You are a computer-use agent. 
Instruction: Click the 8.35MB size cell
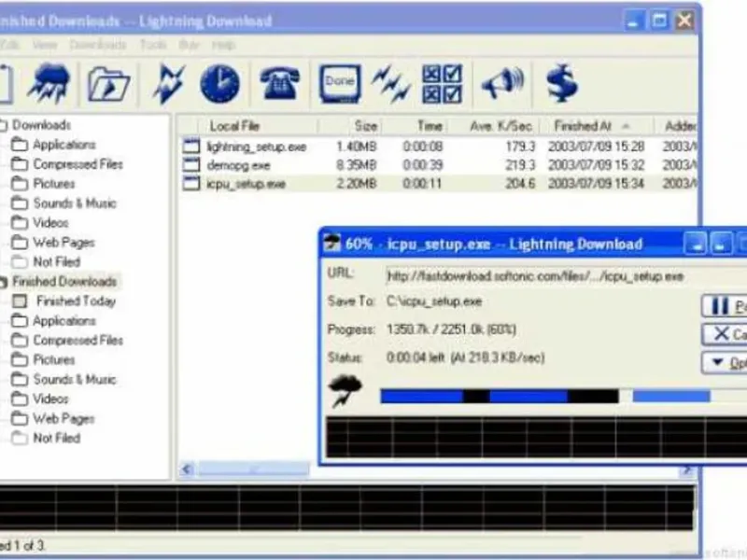(x=356, y=165)
